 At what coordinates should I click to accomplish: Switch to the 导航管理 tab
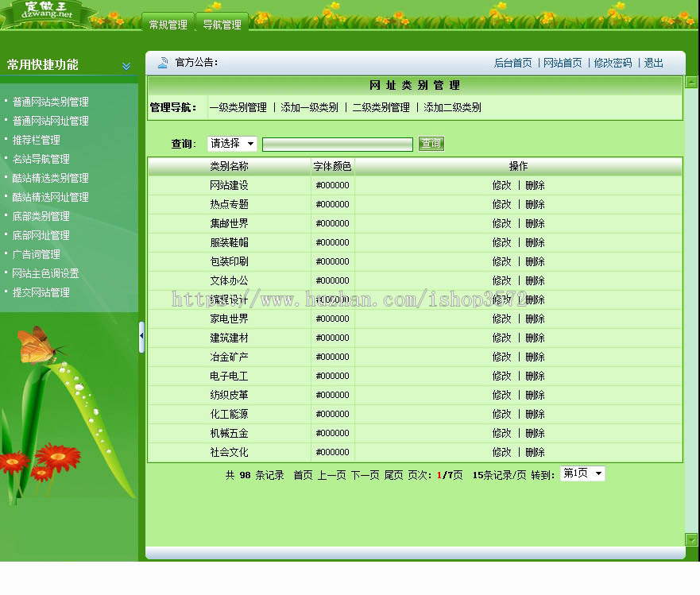click(222, 24)
